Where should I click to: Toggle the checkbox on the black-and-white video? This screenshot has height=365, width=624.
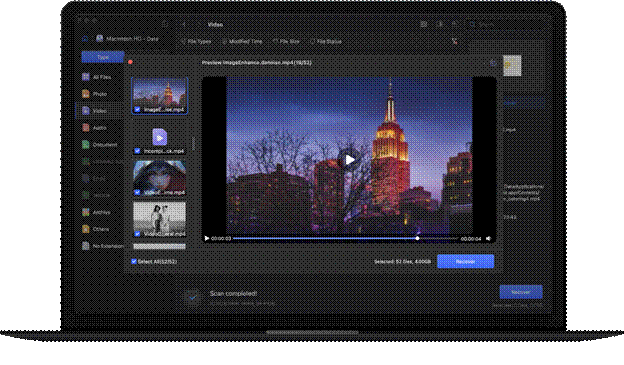[137, 234]
